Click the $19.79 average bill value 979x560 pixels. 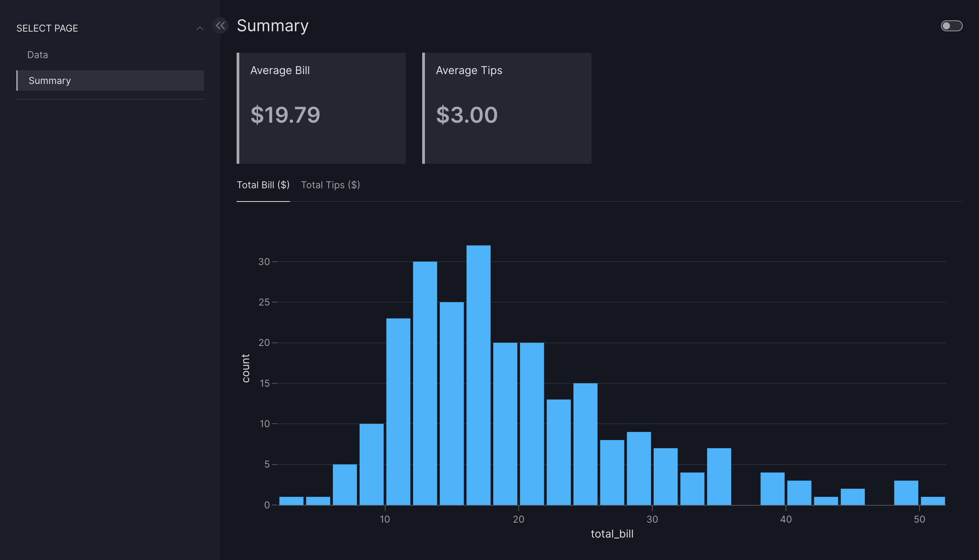click(x=285, y=115)
